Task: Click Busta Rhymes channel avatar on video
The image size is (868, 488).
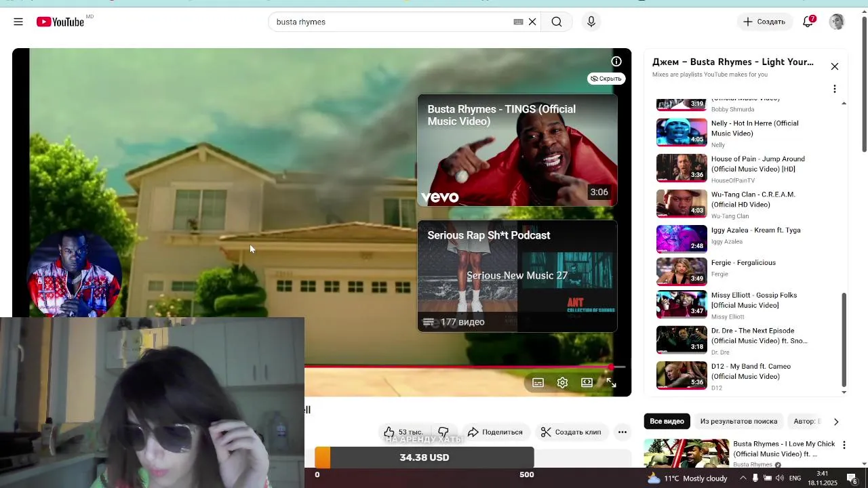Action: pyautogui.click(x=74, y=274)
